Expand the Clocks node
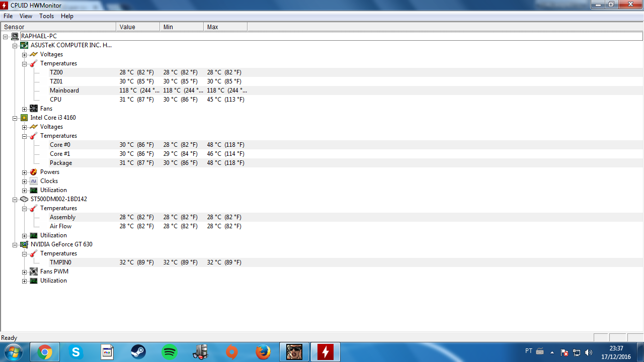 pyautogui.click(x=24, y=181)
